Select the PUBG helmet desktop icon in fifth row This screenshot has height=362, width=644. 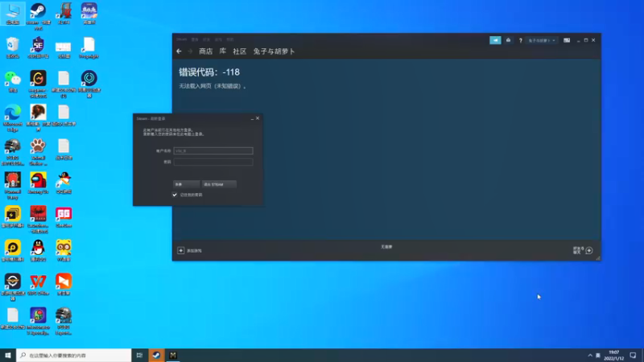[x=13, y=151]
